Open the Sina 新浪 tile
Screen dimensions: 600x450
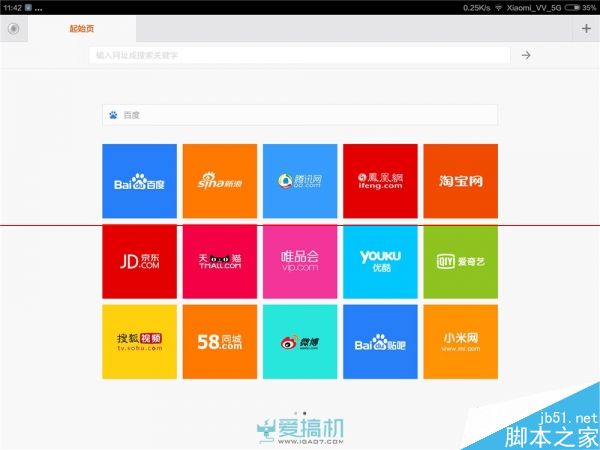[x=220, y=181]
